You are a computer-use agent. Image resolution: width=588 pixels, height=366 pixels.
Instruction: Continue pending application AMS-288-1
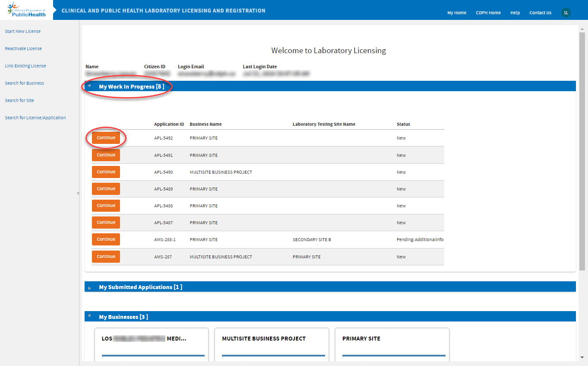[x=106, y=239]
